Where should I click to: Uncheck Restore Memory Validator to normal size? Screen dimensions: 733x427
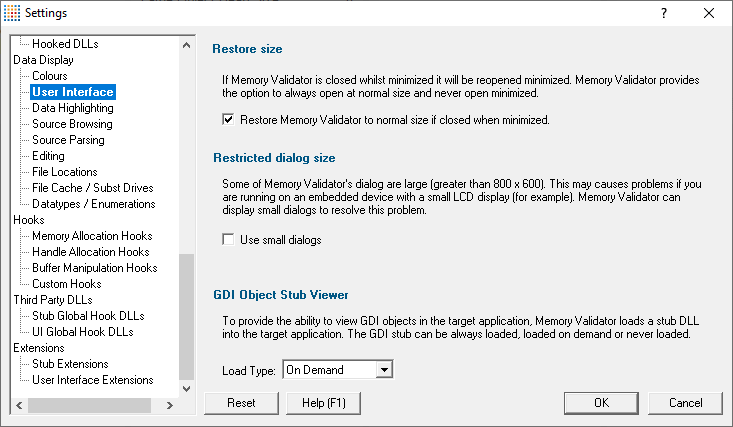click(x=228, y=120)
